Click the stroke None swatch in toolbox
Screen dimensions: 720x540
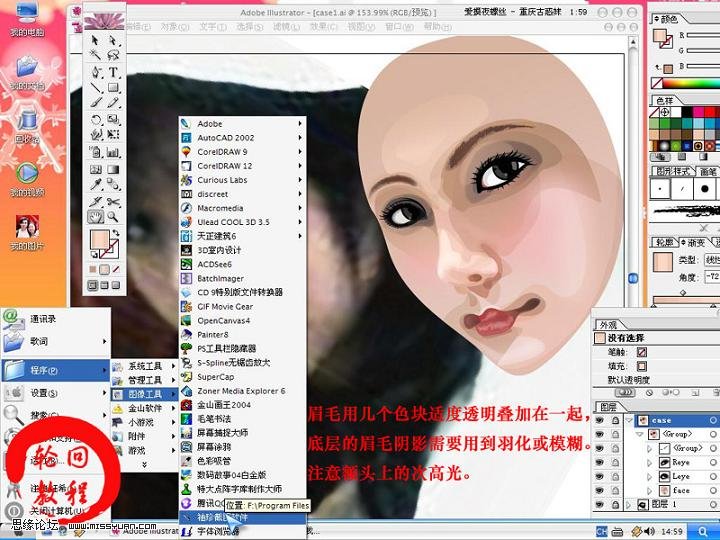pos(116,269)
